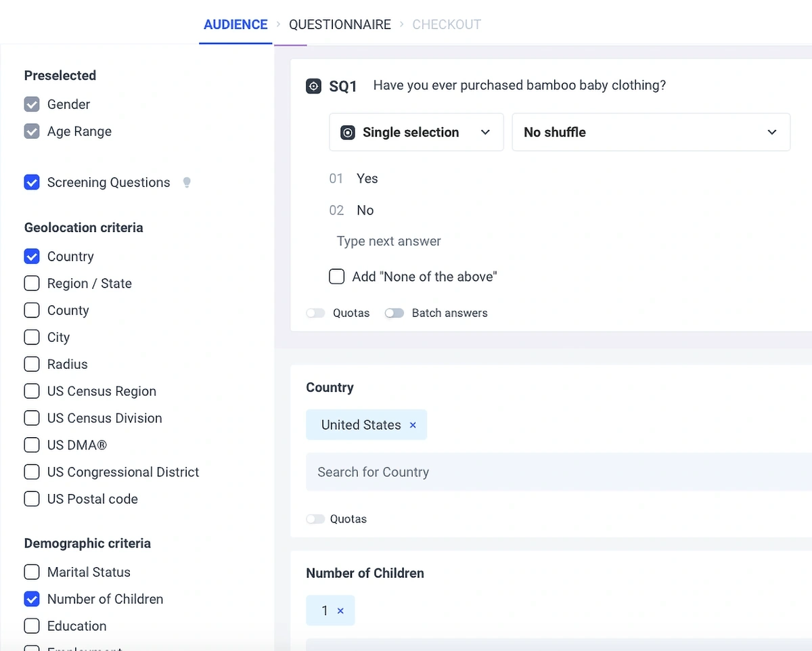Toggle the Screening Questions checkbox
Viewport: 812px width, 651px height.
pos(32,182)
